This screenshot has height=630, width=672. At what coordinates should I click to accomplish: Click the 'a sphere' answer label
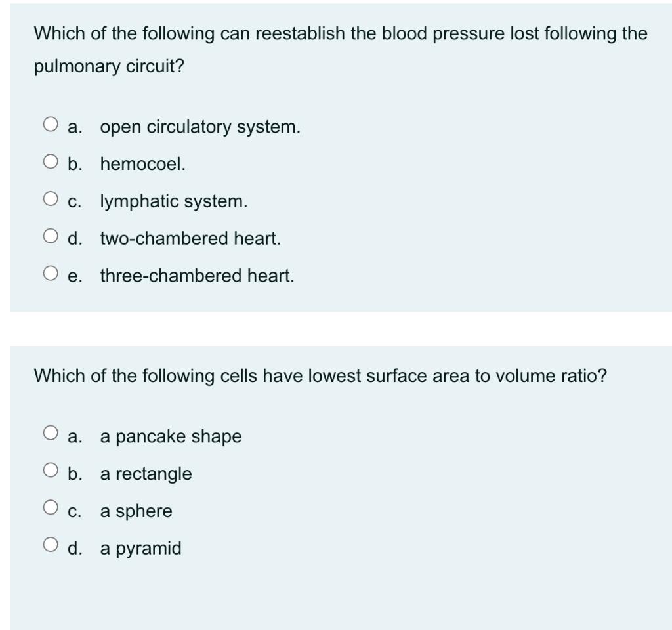pos(136,511)
